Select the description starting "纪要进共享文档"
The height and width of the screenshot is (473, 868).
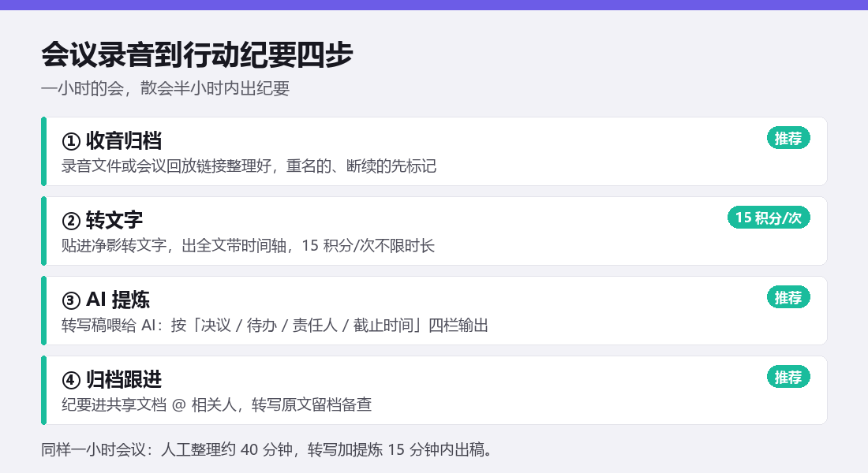click(216, 405)
